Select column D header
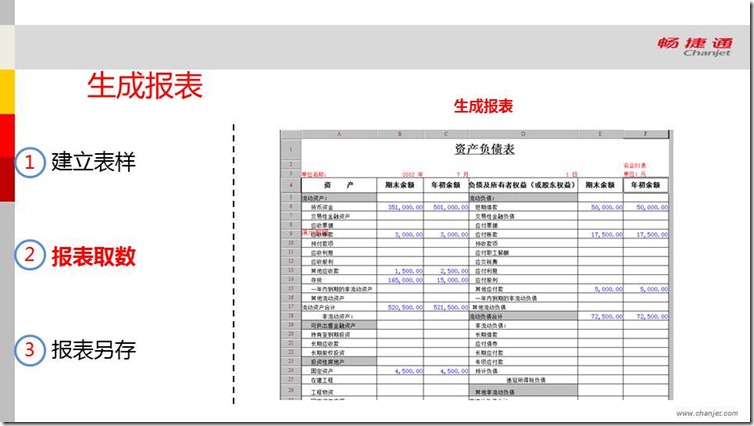 (x=523, y=134)
